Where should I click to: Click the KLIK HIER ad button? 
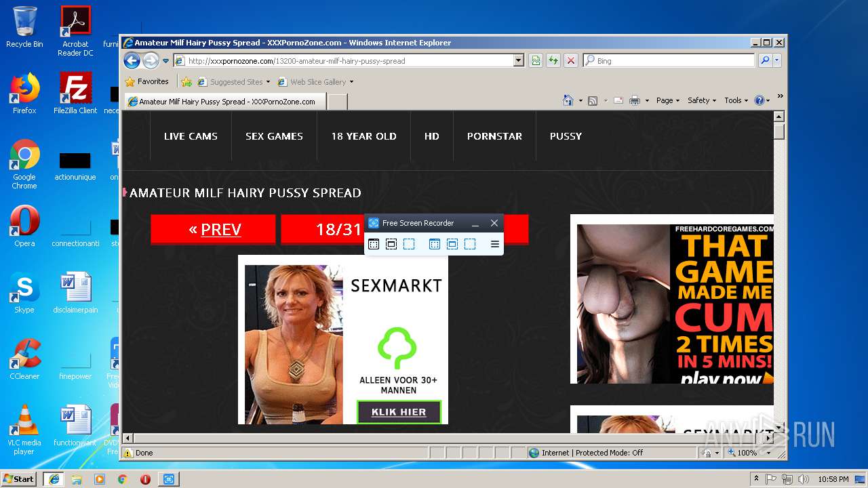tap(399, 412)
